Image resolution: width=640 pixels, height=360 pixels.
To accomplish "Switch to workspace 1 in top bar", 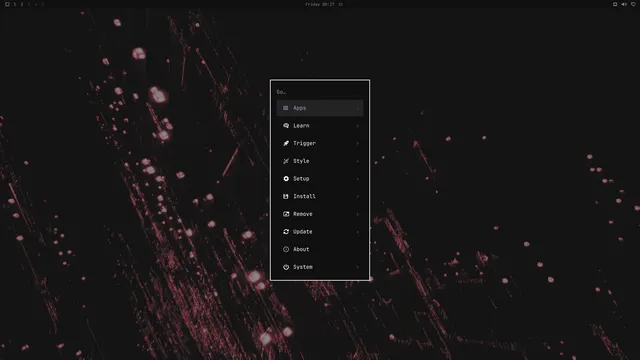I will [15, 4].
